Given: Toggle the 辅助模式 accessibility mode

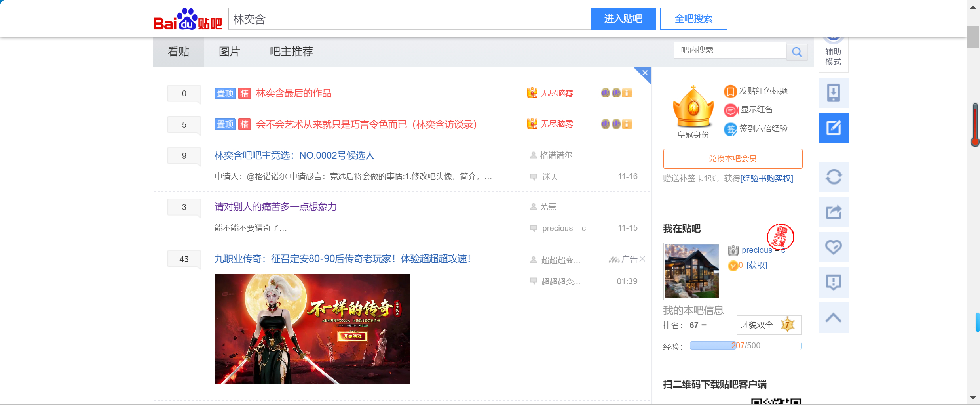Looking at the screenshot, I should 833,56.
